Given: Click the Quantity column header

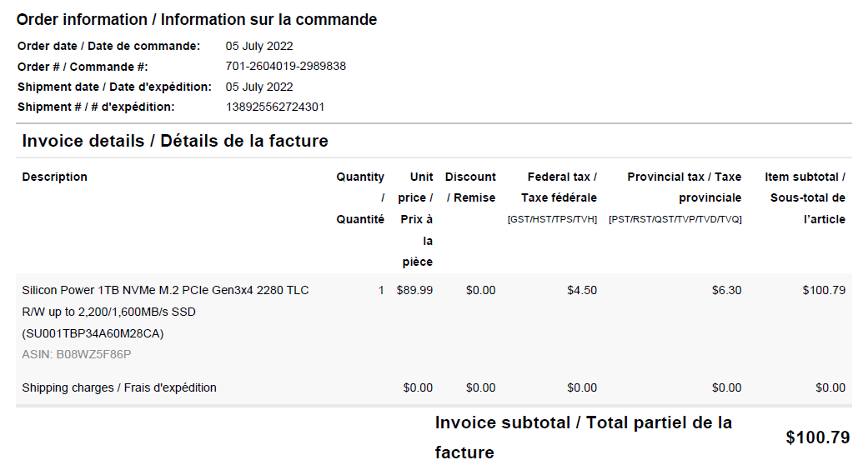Looking at the screenshot, I should (360, 198).
